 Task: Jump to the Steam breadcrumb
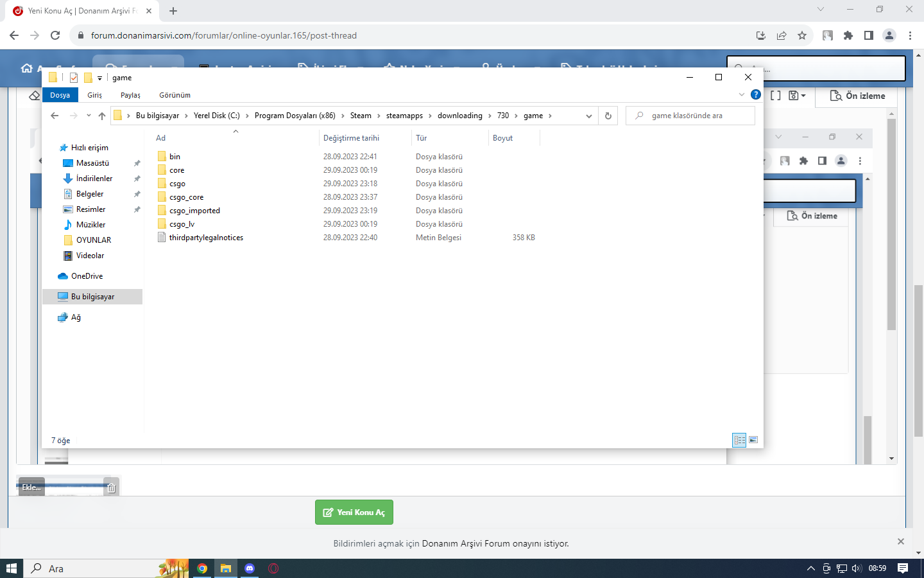tap(361, 116)
